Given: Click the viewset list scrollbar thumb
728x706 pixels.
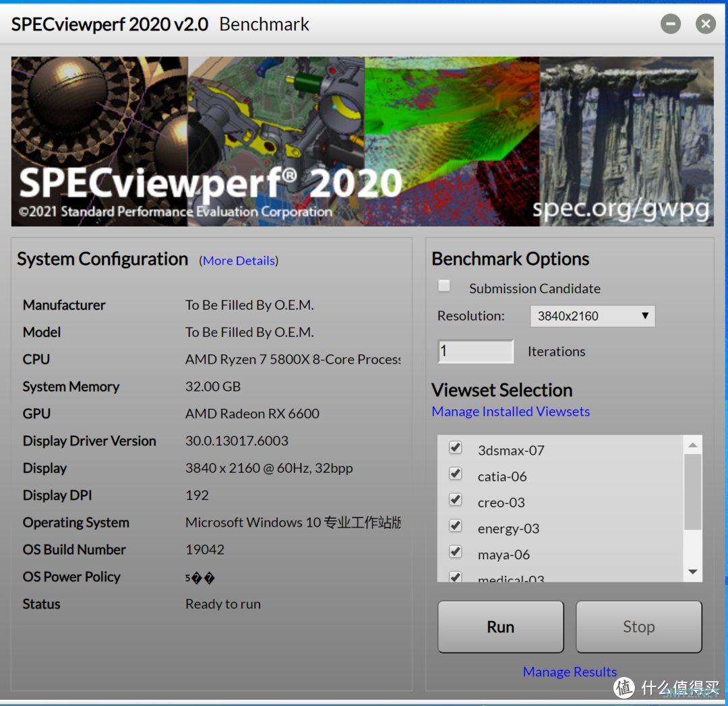Looking at the screenshot, I should coord(693,492).
